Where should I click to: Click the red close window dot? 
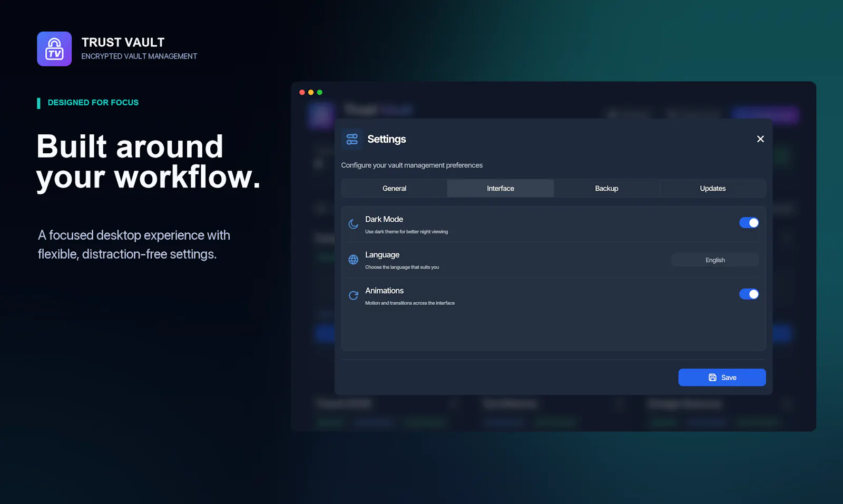point(302,92)
